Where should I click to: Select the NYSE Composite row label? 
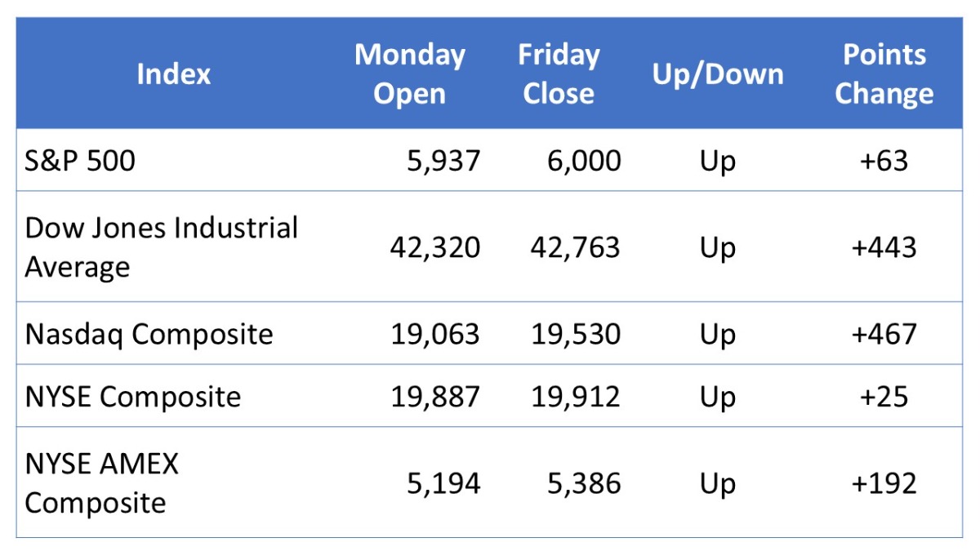(132, 397)
